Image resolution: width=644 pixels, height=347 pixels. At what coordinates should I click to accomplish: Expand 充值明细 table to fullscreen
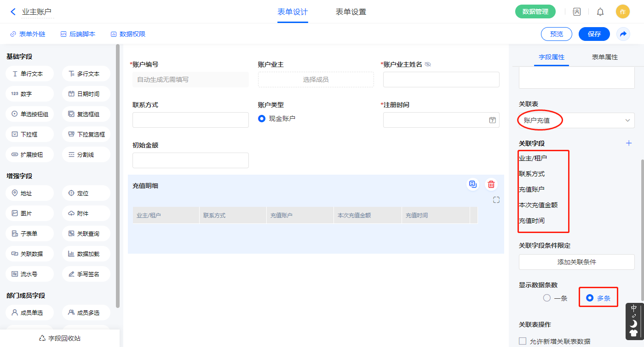click(496, 200)
